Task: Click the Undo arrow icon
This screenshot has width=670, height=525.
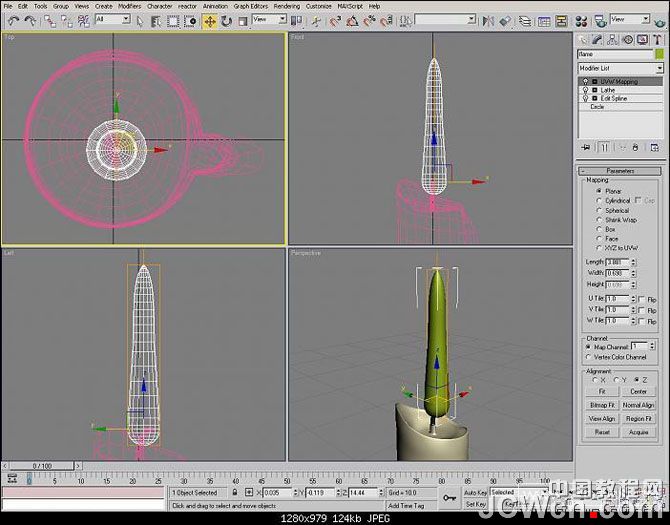Action: [x=14, y=20]
